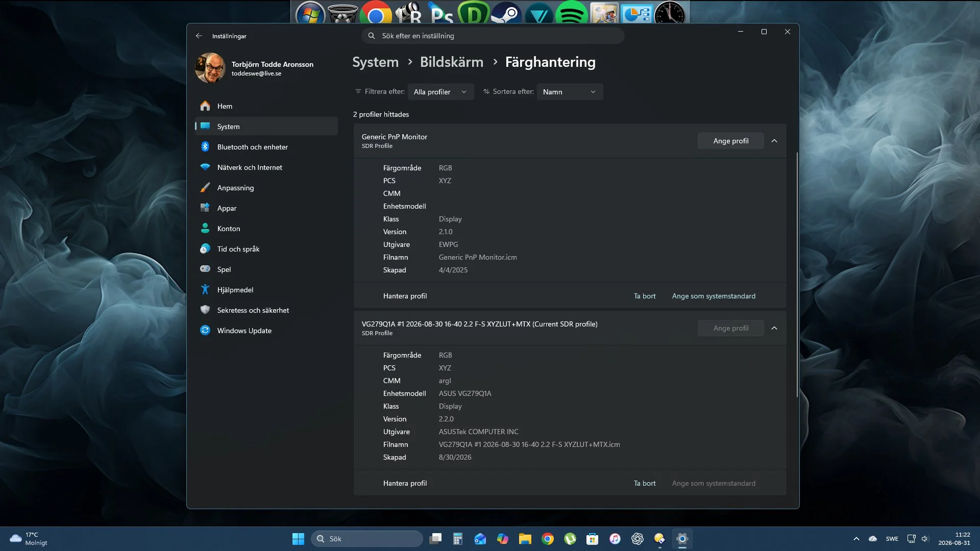This screenshot has width=980, height=551.
Task: Click the Windows orb icon in top dock
Action: pyautogui.click(x=310, y=13)
